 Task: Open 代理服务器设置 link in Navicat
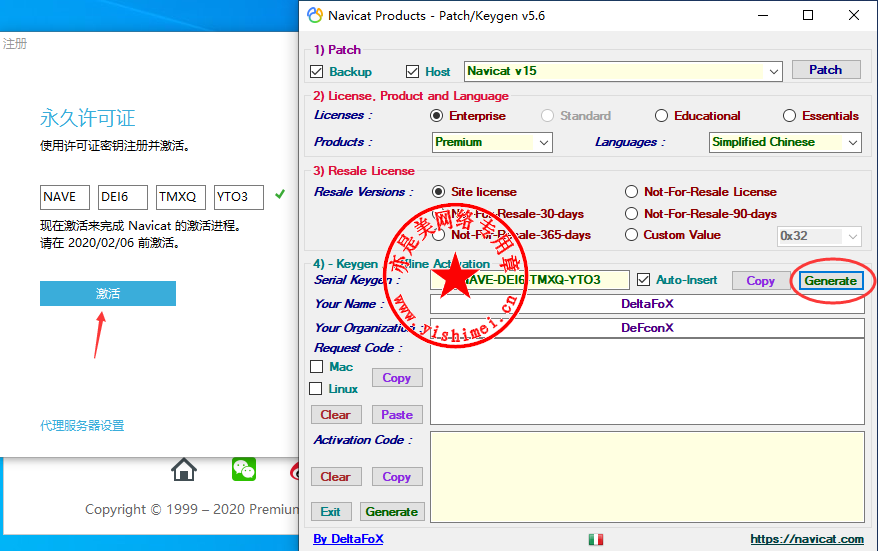click(82, 426)
